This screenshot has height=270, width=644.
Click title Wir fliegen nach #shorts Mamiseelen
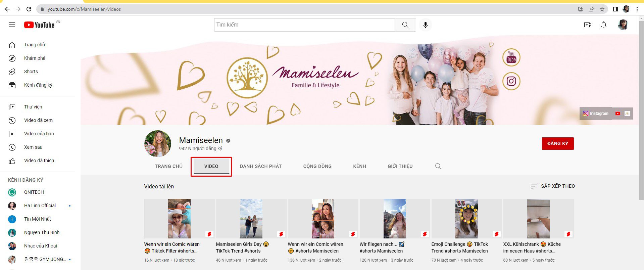click(x=382, y=248)
